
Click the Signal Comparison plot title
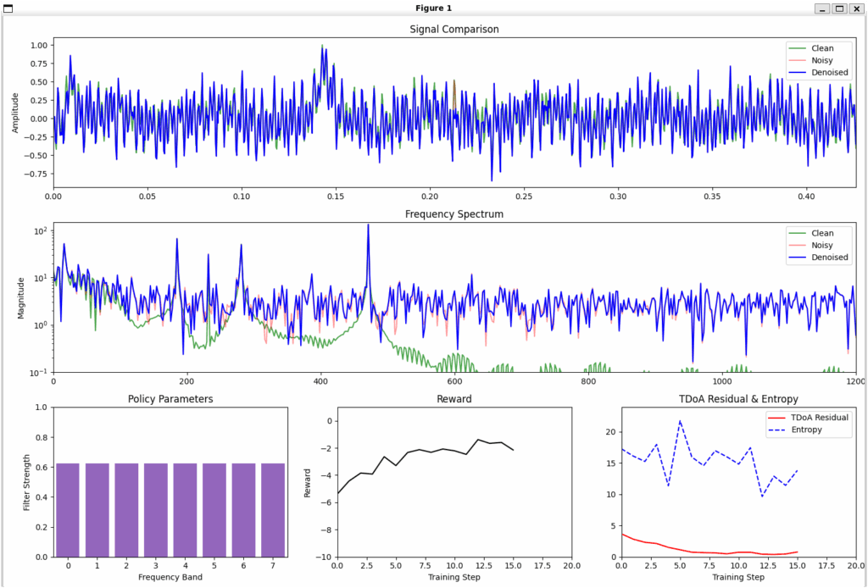454,29
